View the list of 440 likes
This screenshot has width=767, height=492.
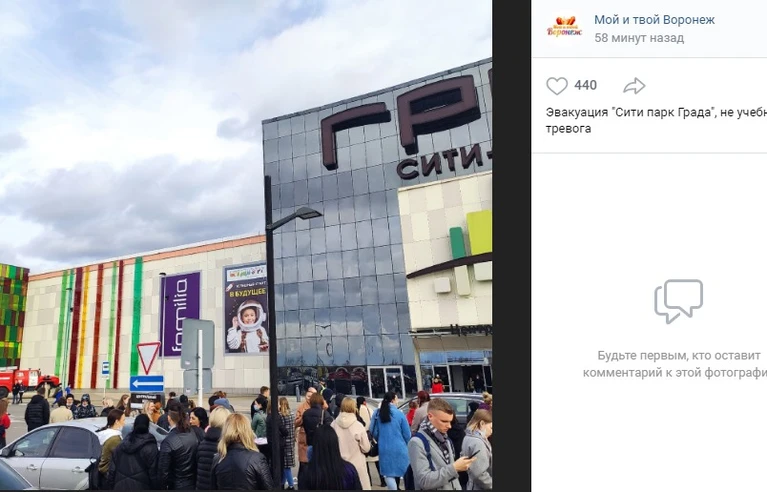pyautogui.click(x=586, y=85)
